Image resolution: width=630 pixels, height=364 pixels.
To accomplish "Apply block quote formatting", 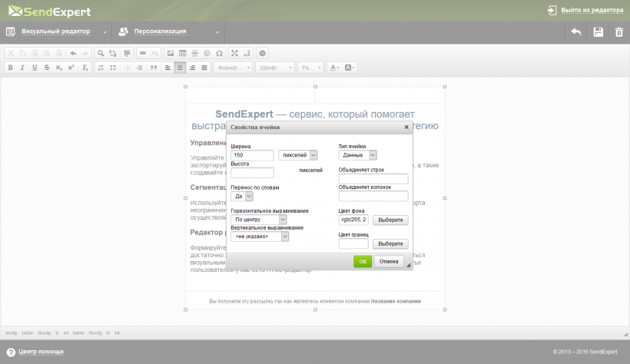I will 154,68.
